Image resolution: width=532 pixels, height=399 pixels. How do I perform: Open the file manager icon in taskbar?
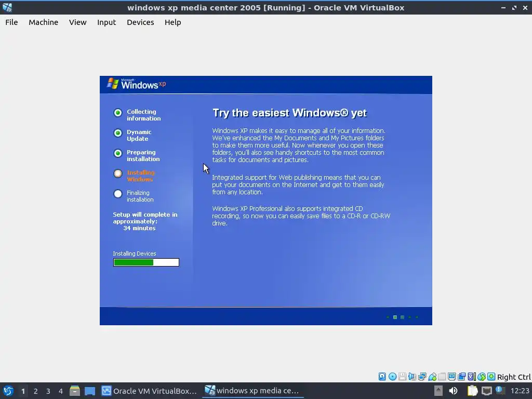75,391
